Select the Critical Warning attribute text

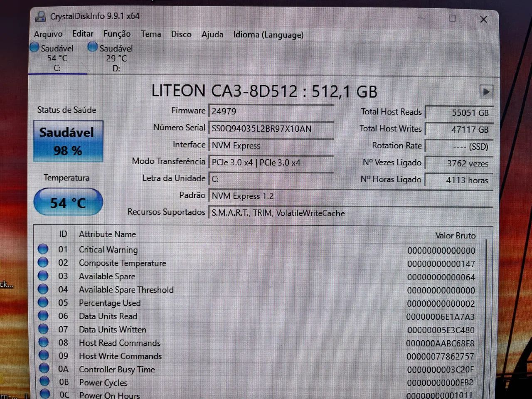click(x=108, y=250)
